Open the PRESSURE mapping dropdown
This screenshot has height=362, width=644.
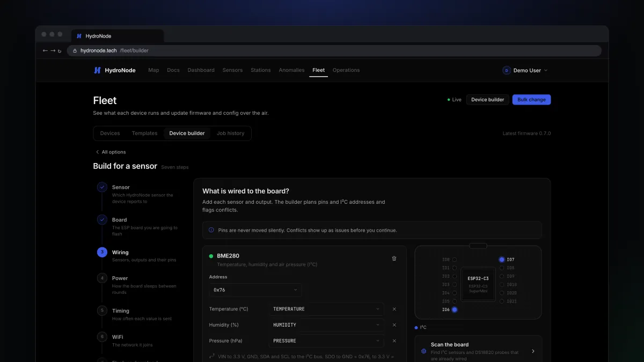pos(326,341)
